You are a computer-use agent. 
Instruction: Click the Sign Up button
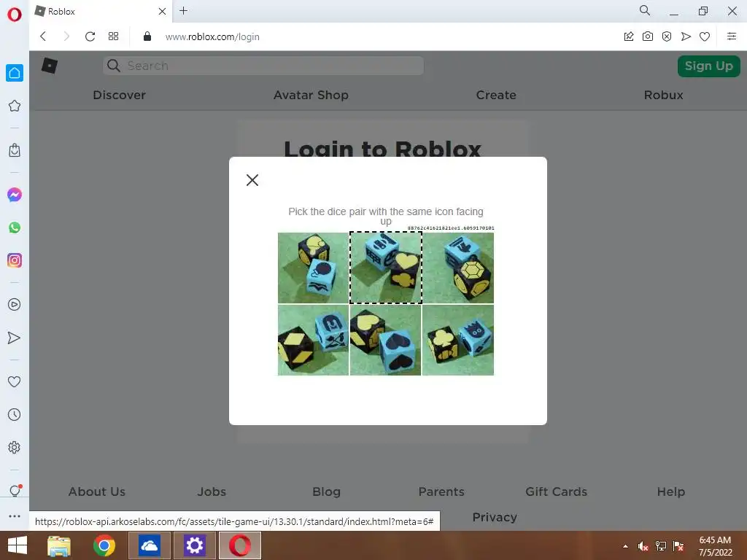[x=708, y=66]
